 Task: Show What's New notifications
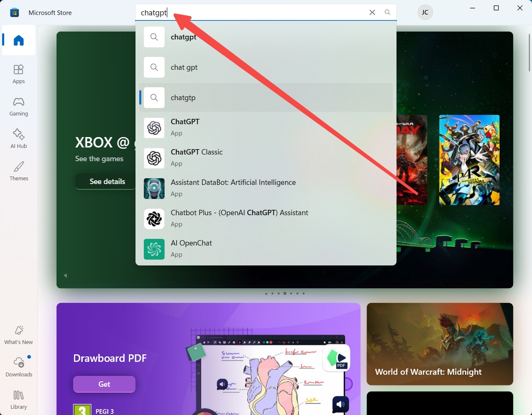[19, 335]
